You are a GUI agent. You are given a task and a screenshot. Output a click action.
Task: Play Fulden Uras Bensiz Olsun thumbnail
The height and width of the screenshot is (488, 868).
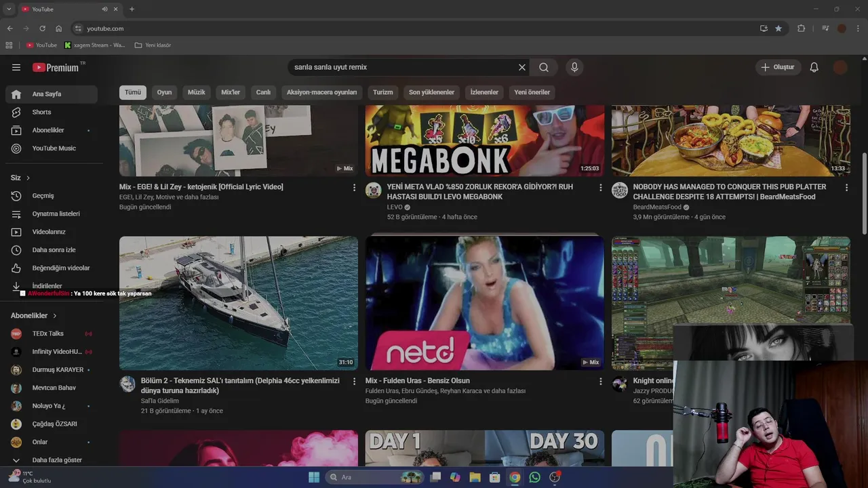[x=485, y=303]
